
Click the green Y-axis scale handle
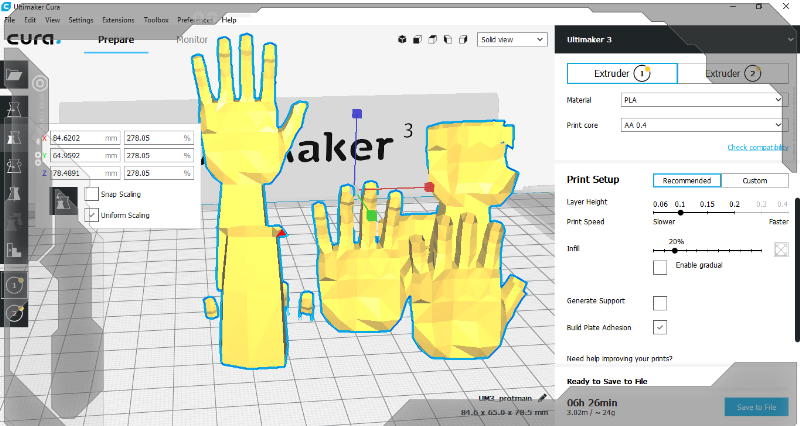pyautogui.click(x=371, y=216)
